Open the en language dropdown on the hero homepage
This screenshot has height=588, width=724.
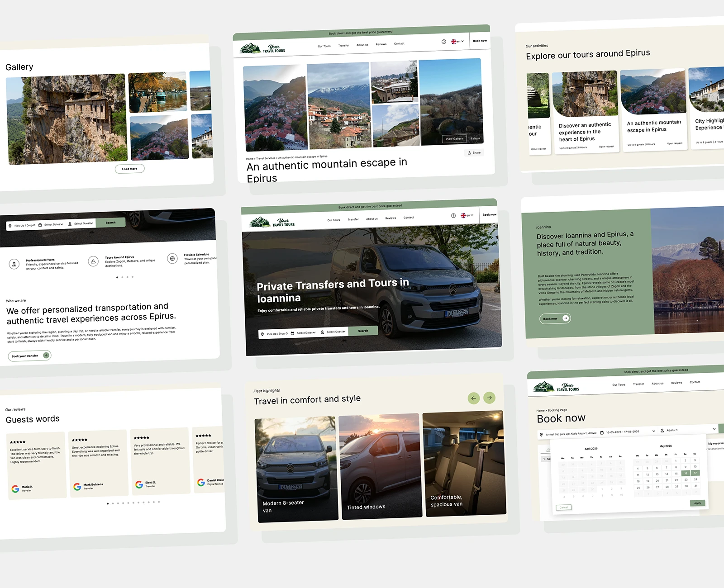[x=468, y=215]
